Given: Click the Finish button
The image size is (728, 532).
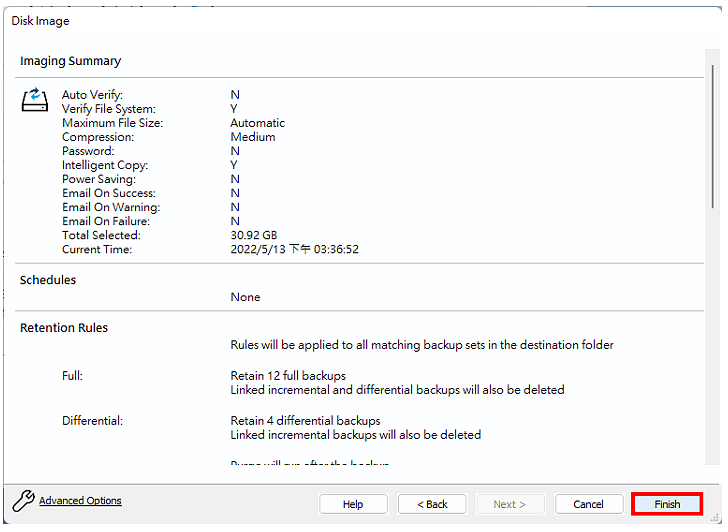Looking at the screenshot, I should (x=667, y=504).
